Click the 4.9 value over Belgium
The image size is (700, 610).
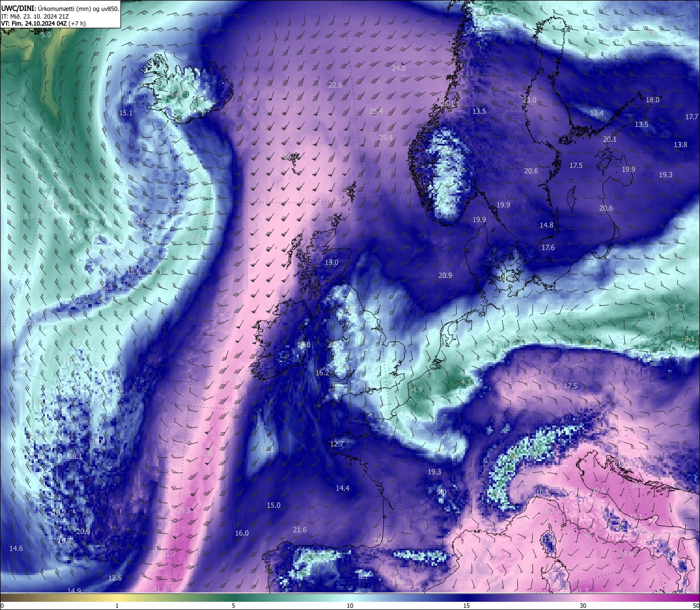(x=417, y=390)
